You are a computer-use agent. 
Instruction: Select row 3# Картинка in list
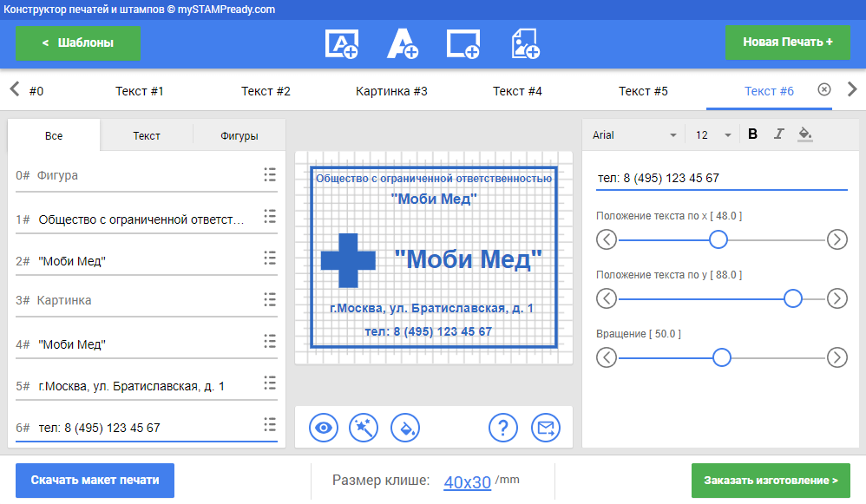coord(147,300)
